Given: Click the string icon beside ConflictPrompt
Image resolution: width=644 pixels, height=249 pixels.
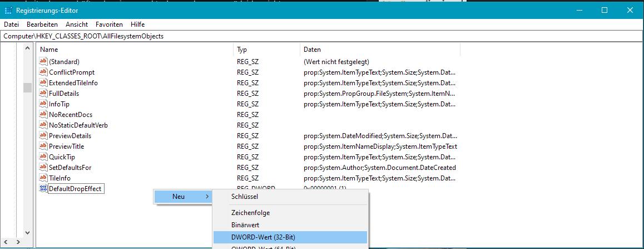Looking at the screenshot, I should (x=43, y=72).
